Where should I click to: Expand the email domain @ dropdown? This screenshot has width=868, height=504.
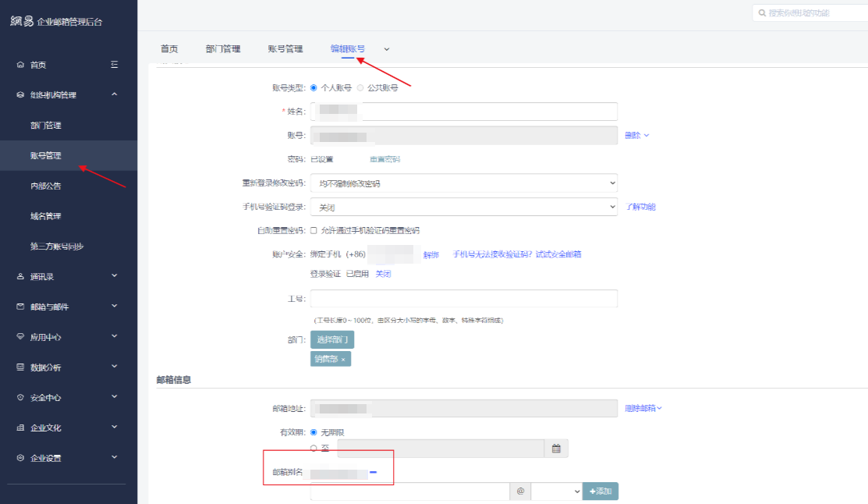click(x=557, y=491)
